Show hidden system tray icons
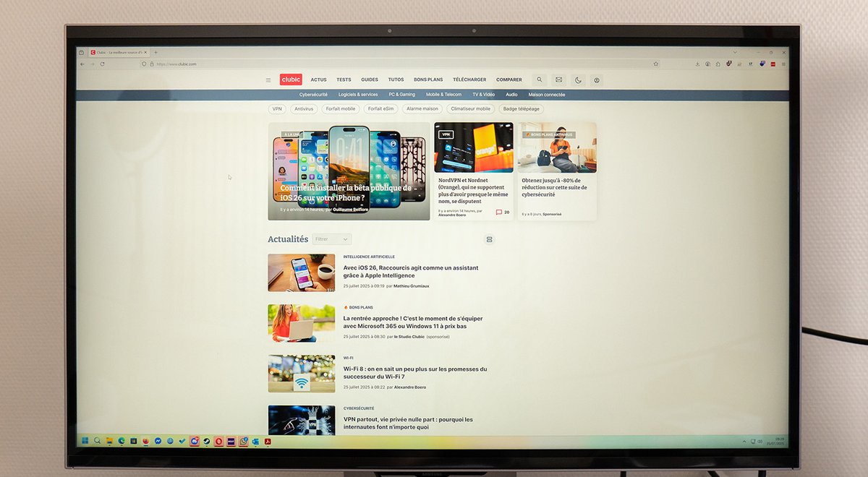868x477 pixels. pyautogui.click(x=744, y=441)
